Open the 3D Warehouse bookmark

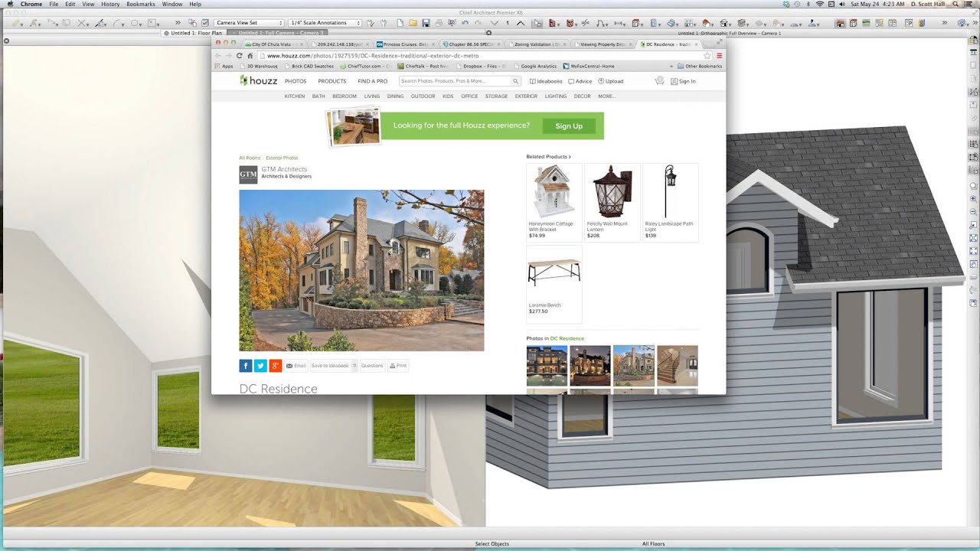[x=259, y=67]
